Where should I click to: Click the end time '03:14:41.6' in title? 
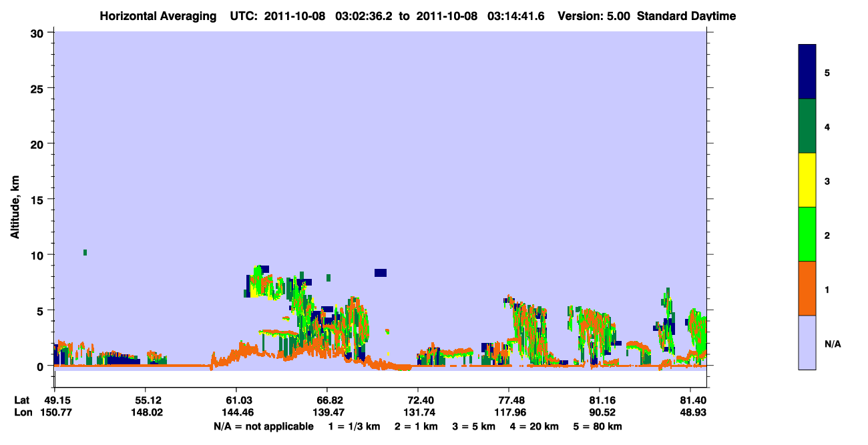coord(516,16)
